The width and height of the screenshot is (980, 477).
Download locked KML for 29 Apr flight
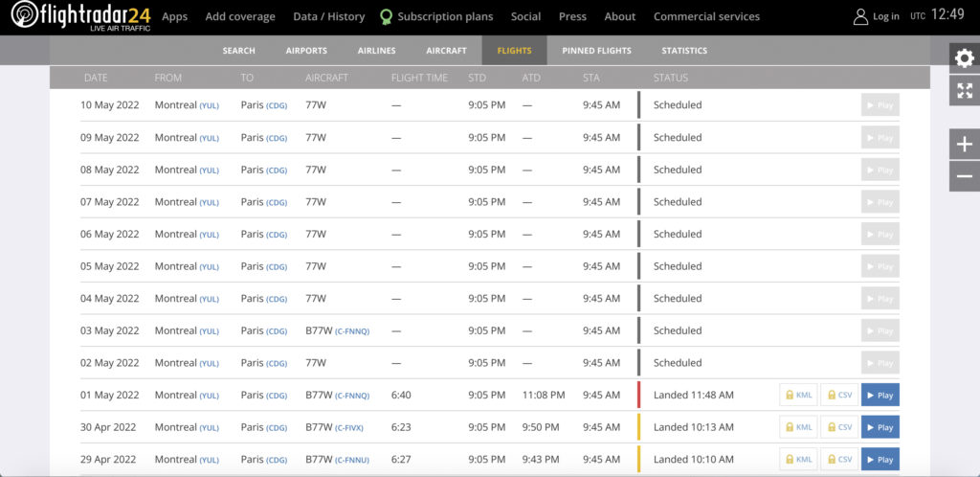798,460
